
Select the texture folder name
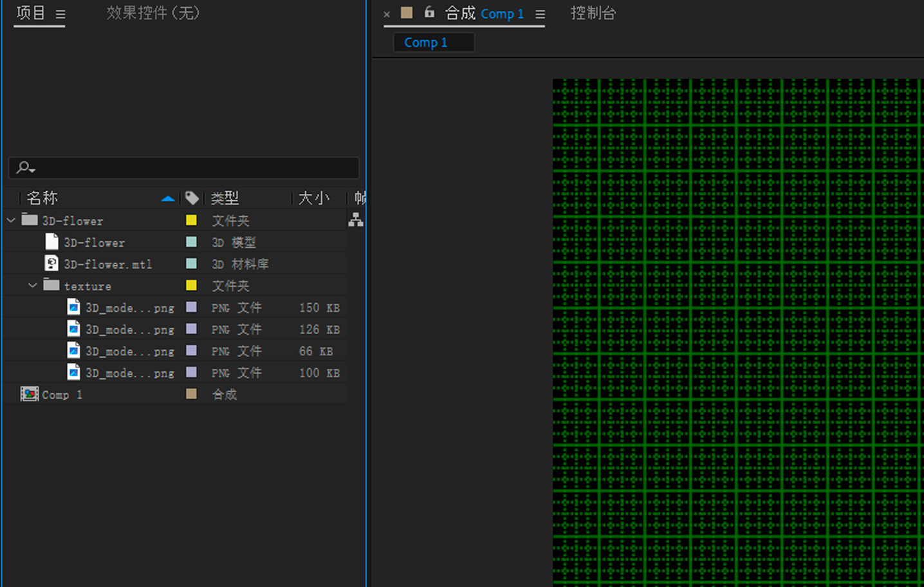coord(88,286)
